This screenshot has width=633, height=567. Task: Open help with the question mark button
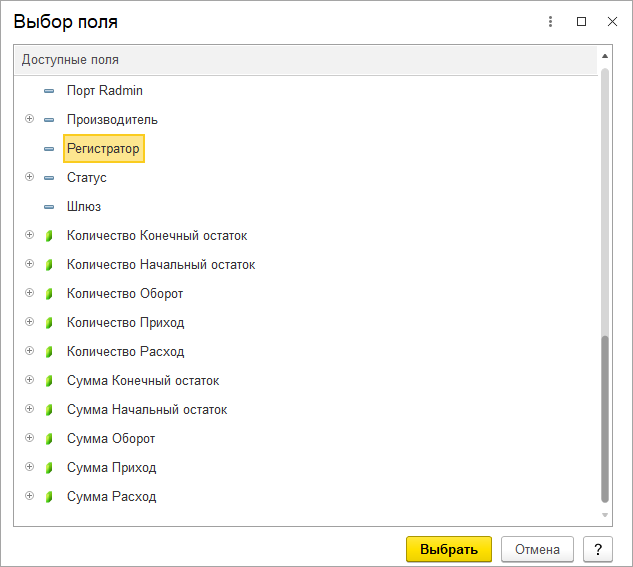click(597, 549)
